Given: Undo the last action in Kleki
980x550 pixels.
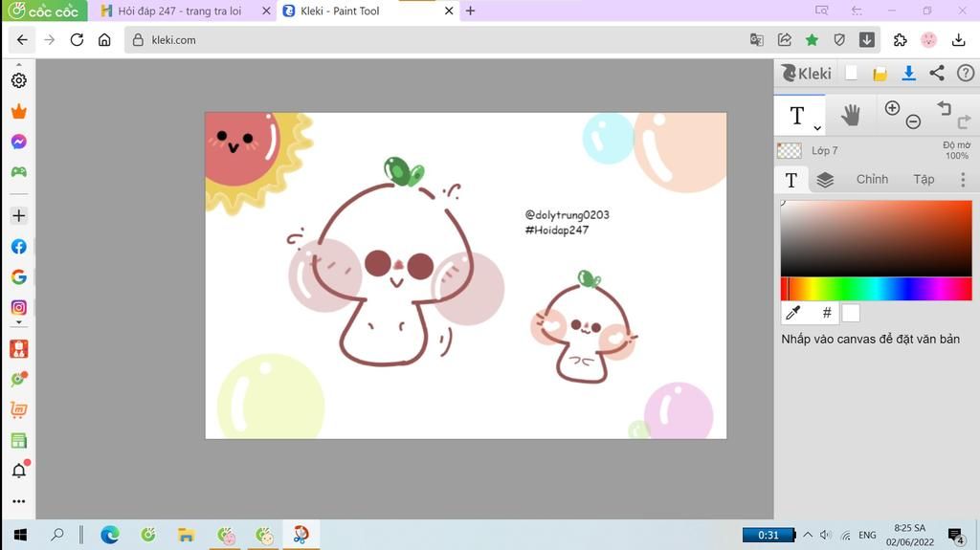Looking at the screenshot, I should click(x=944, y=108).
